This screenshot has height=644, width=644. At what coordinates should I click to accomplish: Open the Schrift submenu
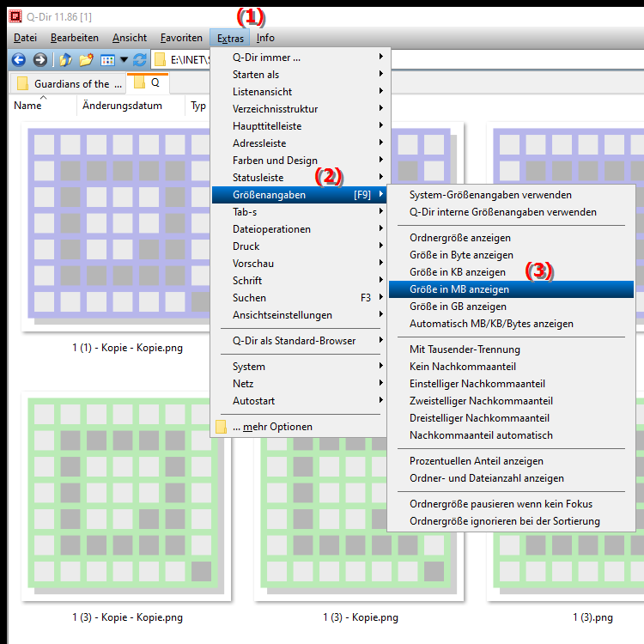(x=300, y=281)
